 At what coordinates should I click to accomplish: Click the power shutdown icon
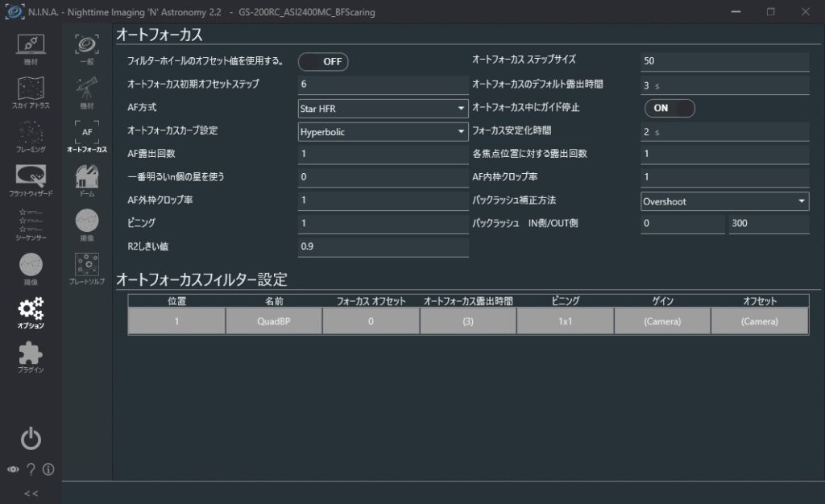[31, 438]
